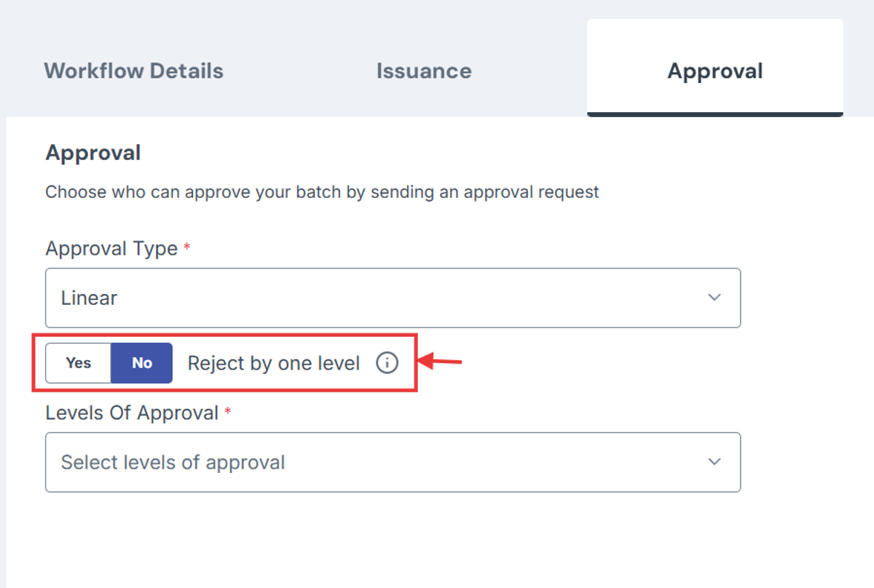Image resolution: width=874 pixels, height=588 pixels.
Task: Select the Approval tab
Action: point(714,71)
